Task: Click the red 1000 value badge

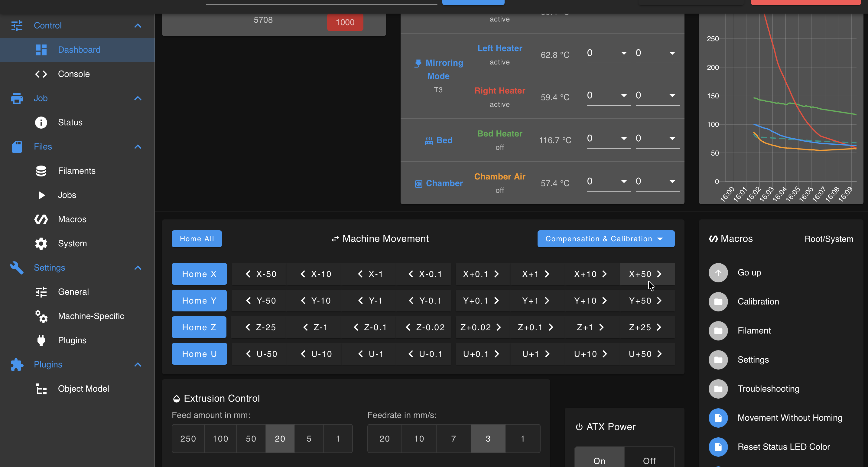Action: pyautogui.click(x=345, y=22)
